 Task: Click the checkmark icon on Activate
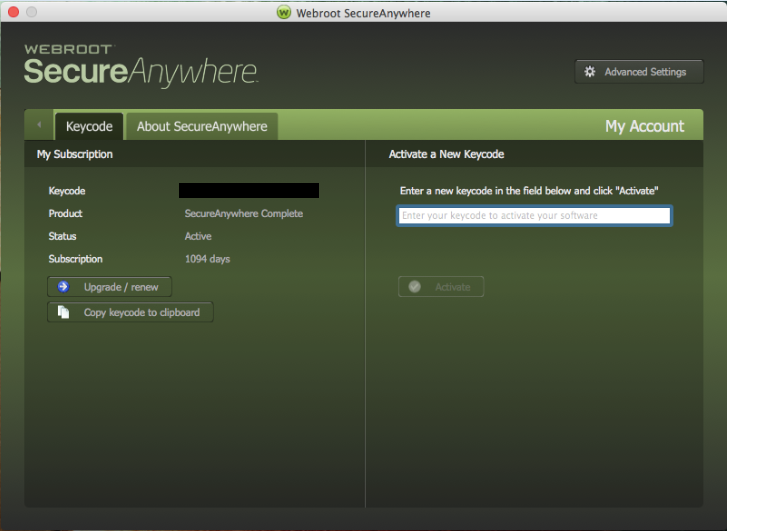coord(415,287)
